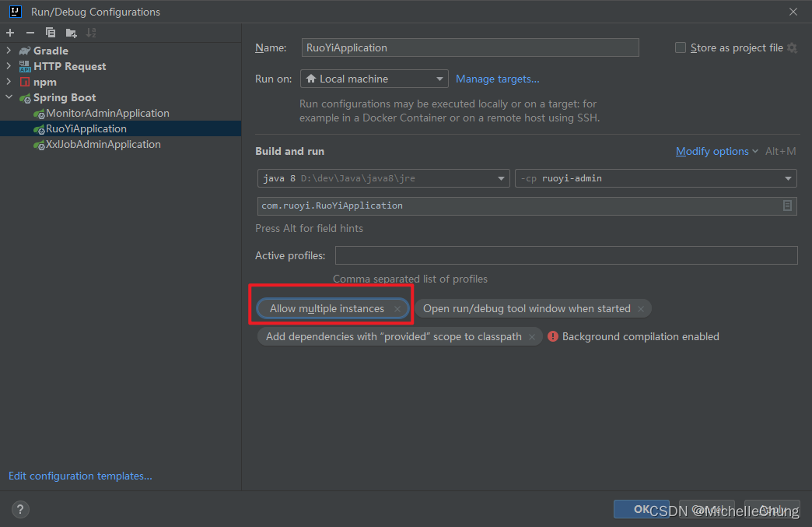Remove Open run/debug tool window option
812x527 pixels.
[641, 309]
